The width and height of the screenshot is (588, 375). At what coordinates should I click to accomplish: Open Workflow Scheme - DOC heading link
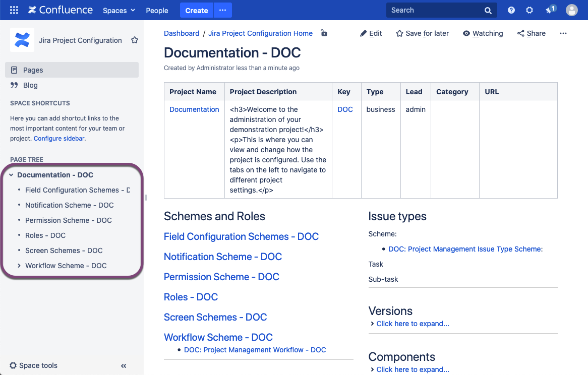(218, 337)
